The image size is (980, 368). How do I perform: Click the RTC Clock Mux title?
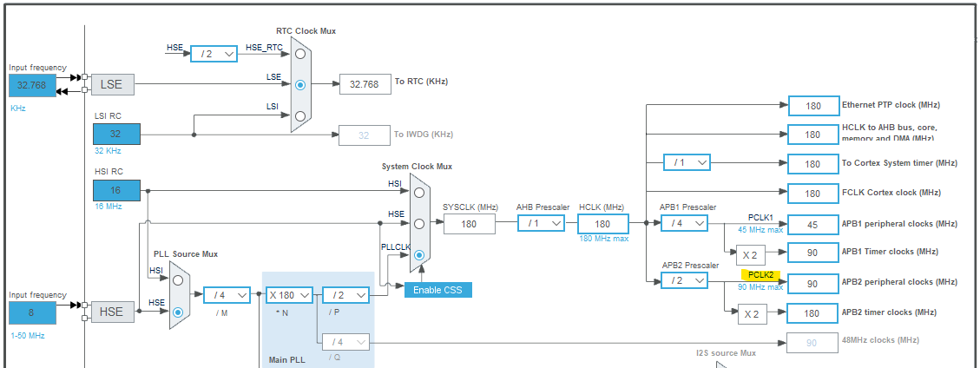(306, 31)
